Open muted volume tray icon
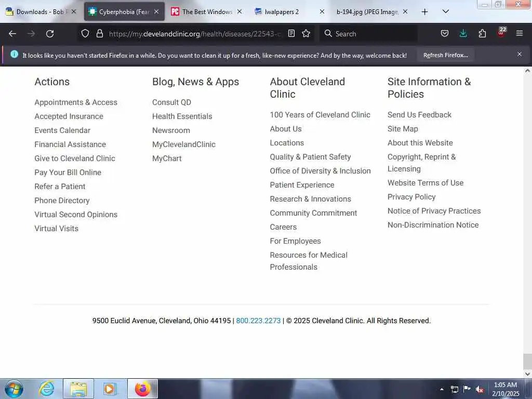 pos(480,389)
